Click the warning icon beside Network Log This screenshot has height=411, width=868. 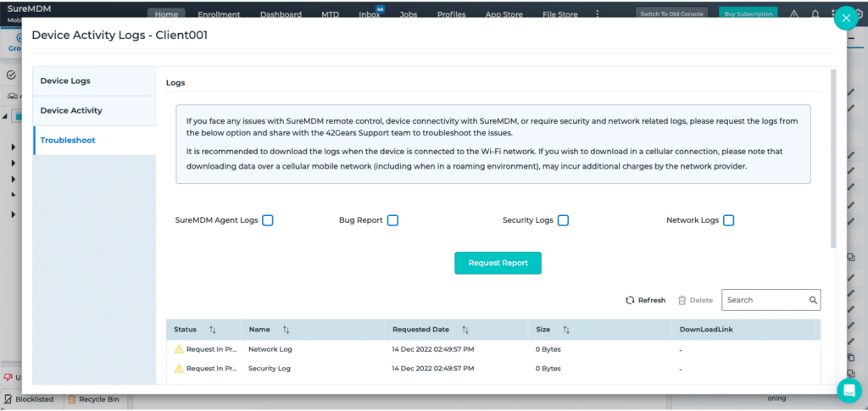click(179, 349)
